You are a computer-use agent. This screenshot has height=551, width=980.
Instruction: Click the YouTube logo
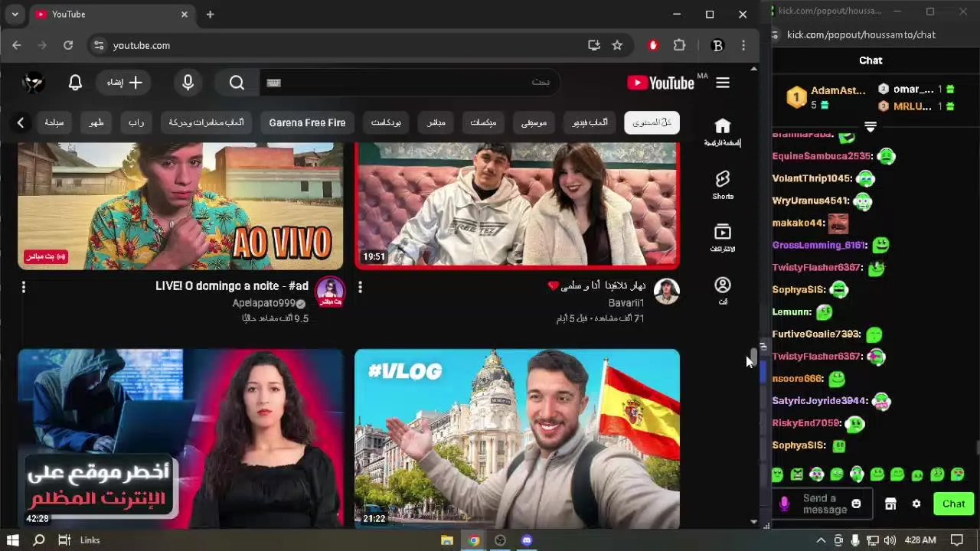(661, 83)
